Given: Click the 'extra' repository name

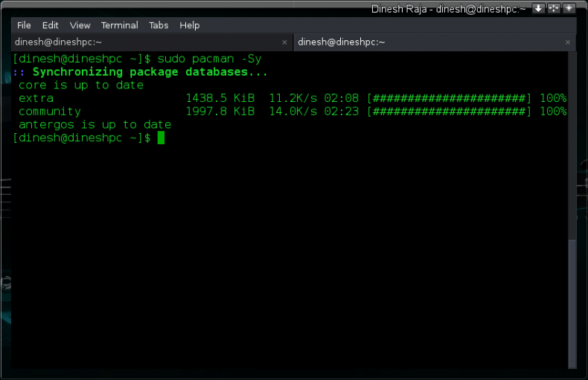Looking at the screenshot, I should tap(36, 98).
